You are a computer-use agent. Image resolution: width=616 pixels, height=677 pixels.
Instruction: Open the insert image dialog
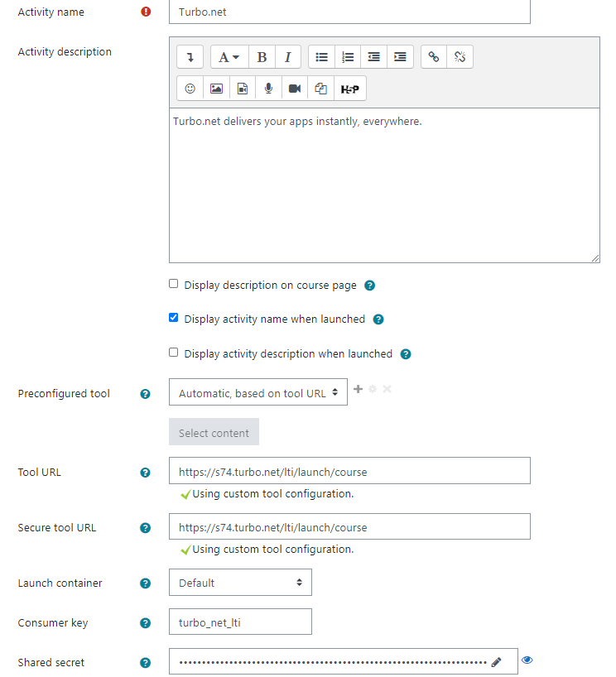[x=215, y=88]
